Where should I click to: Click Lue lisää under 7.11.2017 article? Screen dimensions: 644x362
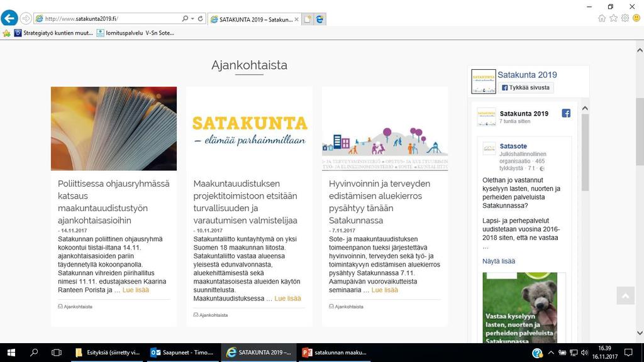pyautogui.click(x=385, y=290)
